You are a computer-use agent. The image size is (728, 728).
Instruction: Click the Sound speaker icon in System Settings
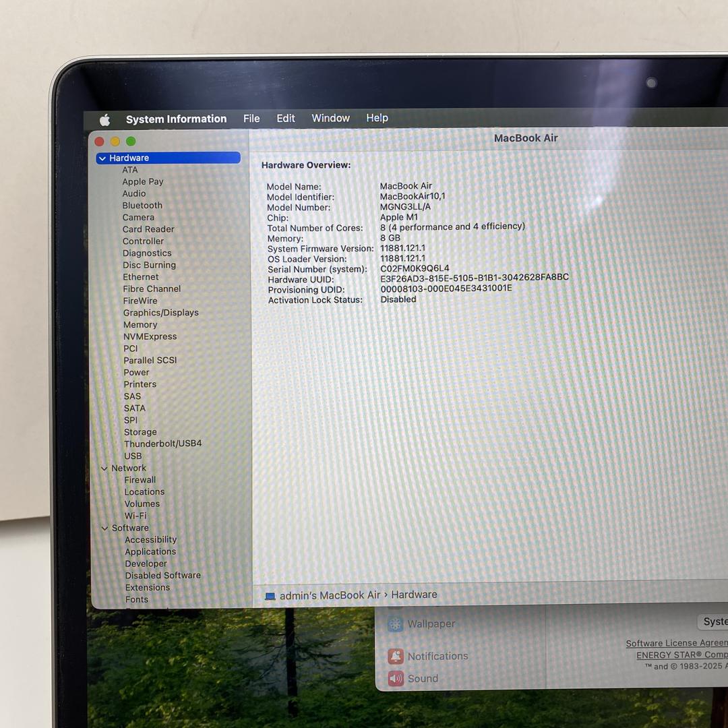tap(396, 679)
